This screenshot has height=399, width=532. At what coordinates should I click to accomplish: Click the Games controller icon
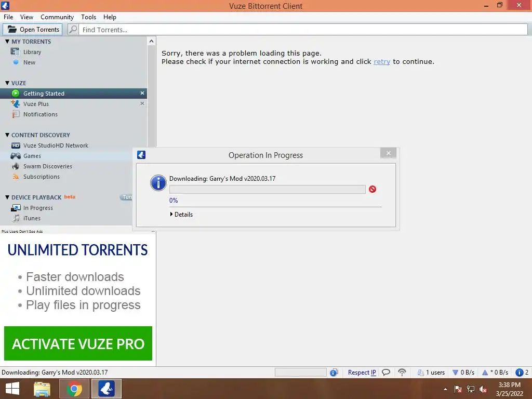[15, 156]
